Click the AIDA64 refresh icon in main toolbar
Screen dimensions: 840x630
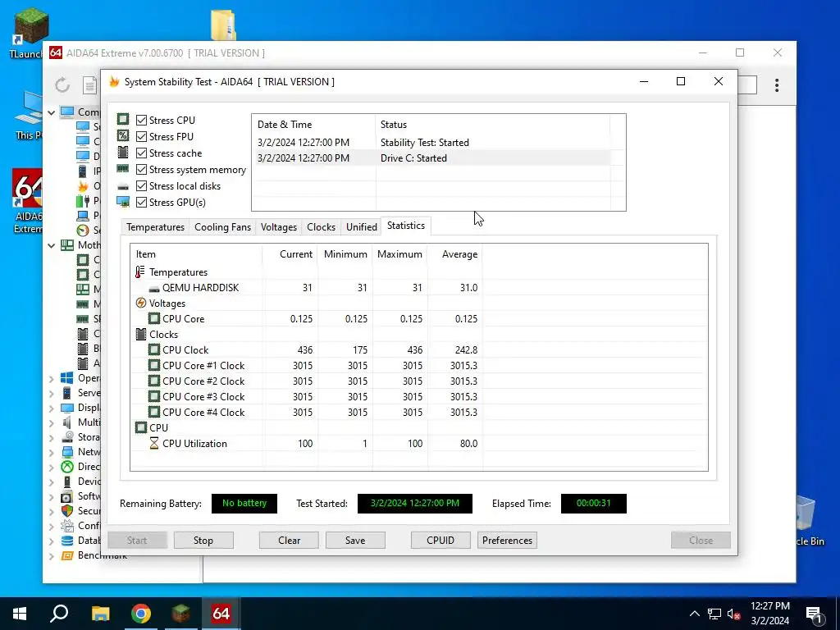point(62,84)
